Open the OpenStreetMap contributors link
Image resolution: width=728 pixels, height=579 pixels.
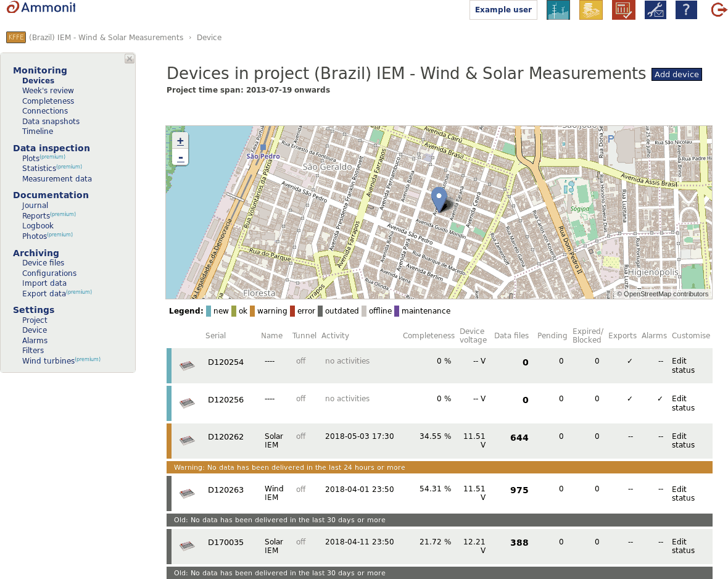667,294
